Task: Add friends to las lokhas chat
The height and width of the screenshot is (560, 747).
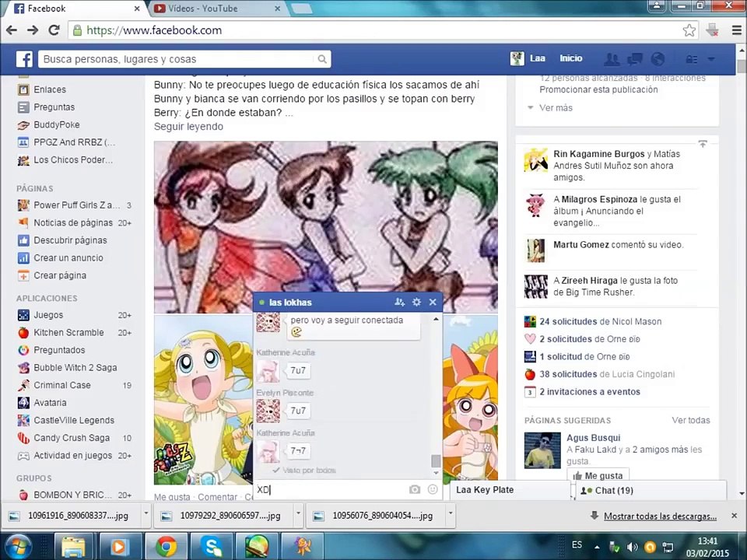Action: point(399,302)
